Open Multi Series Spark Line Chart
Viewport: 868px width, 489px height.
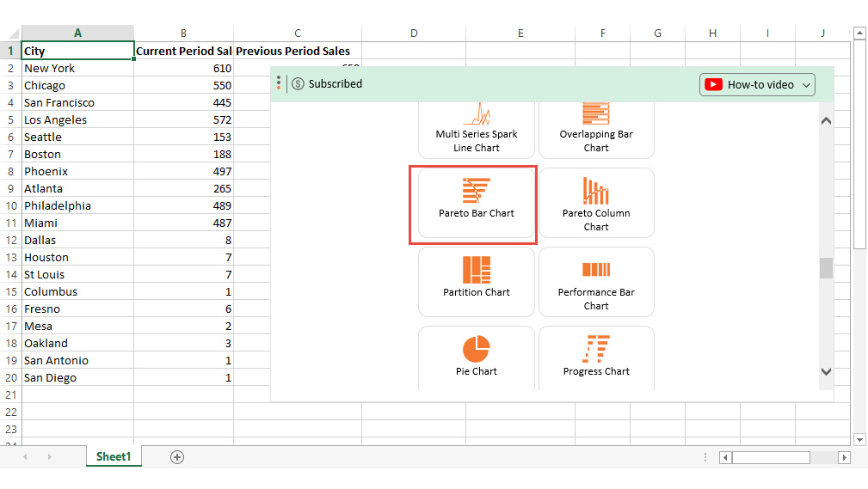[476, 131]
